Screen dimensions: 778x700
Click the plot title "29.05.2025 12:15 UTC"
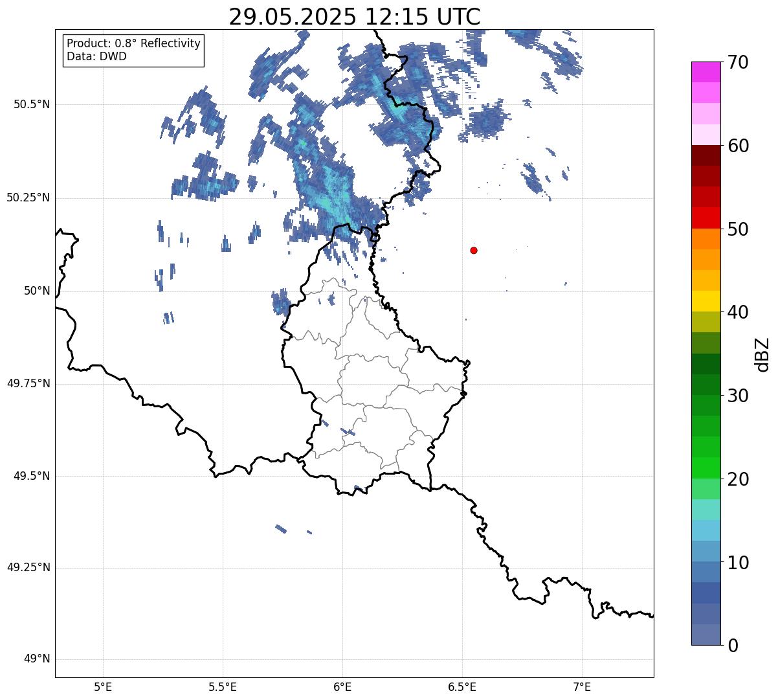click(355, 17)
